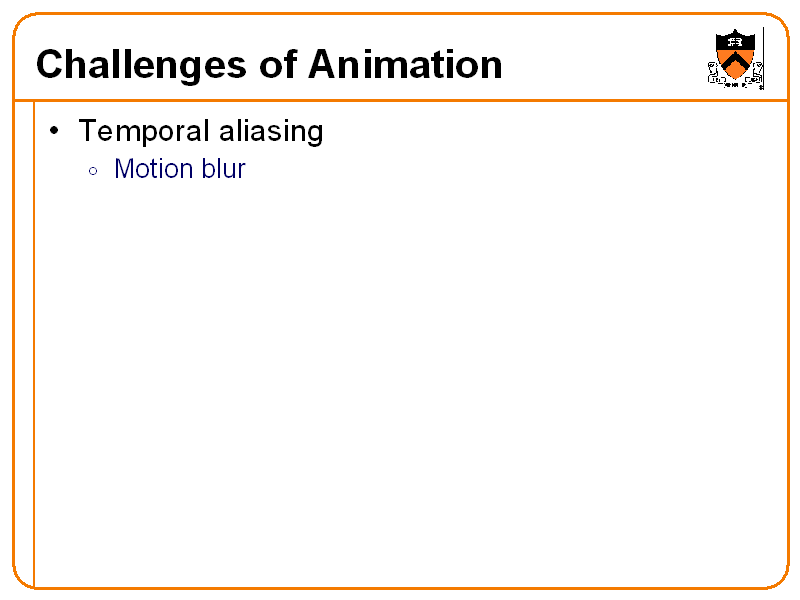800x600 pixels.
Task: Click the hollow circle bullet before Motion blur
Action: (93, 171)
